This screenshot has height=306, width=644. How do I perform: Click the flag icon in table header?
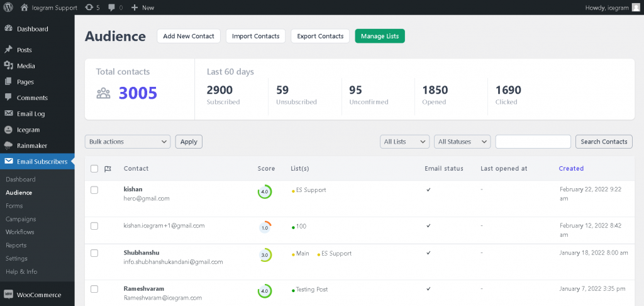pyautogui.click(x=108, y=169)
